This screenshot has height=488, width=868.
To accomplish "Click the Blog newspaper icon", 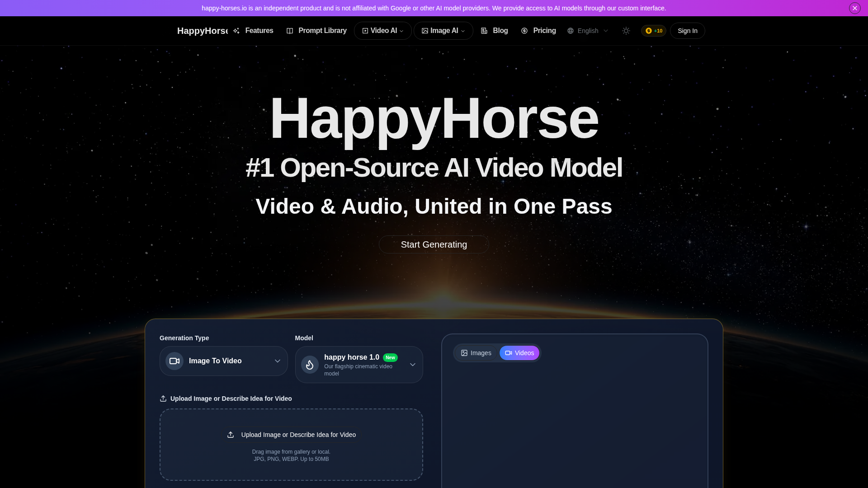I will pyautogui.click(x=484, y=31).
